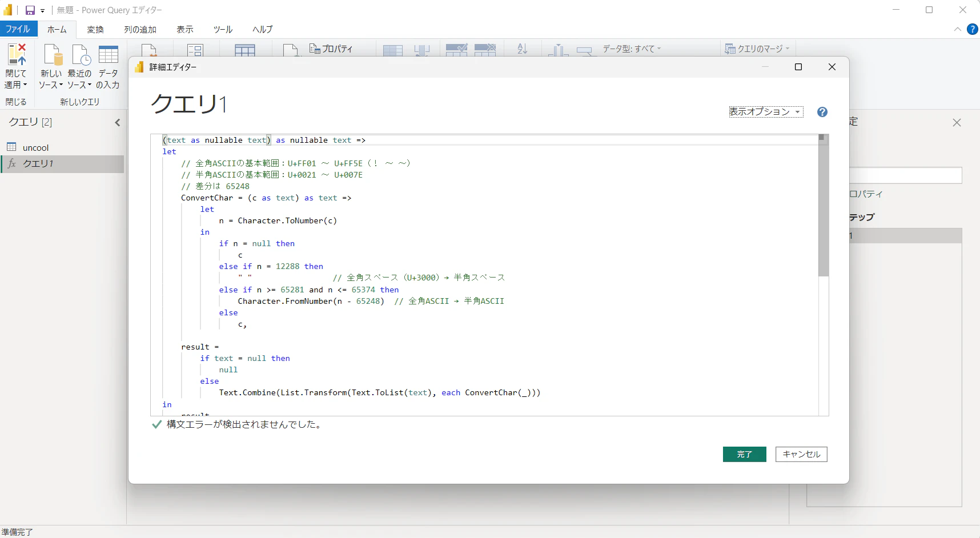Click the sort ascending A-Z ribbon icon
980x538 pixels.
(x=523, y=49)
